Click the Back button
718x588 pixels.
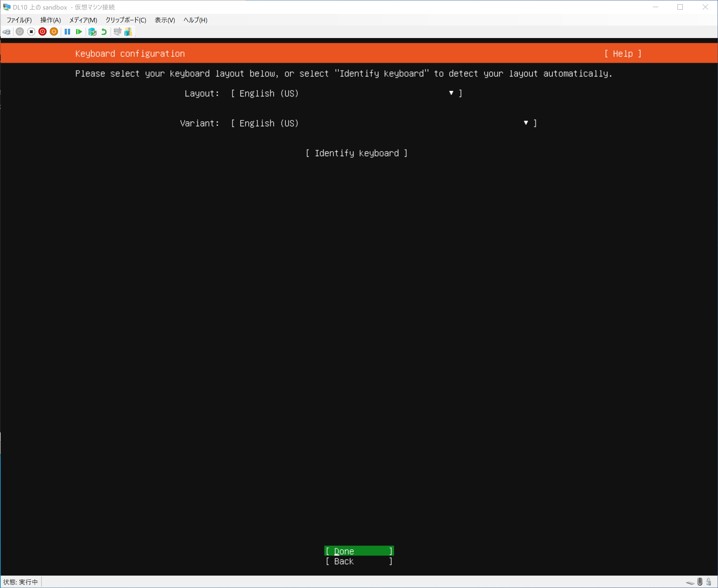[359, 561]
